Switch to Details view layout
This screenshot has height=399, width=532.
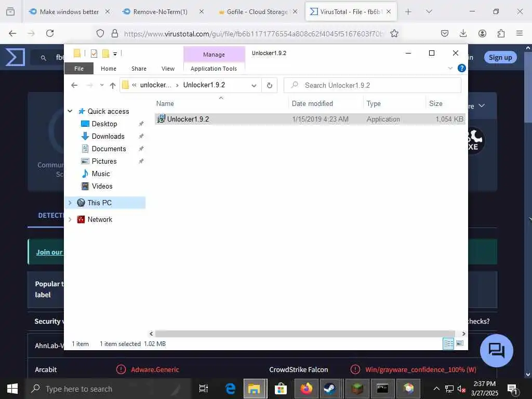448,344
